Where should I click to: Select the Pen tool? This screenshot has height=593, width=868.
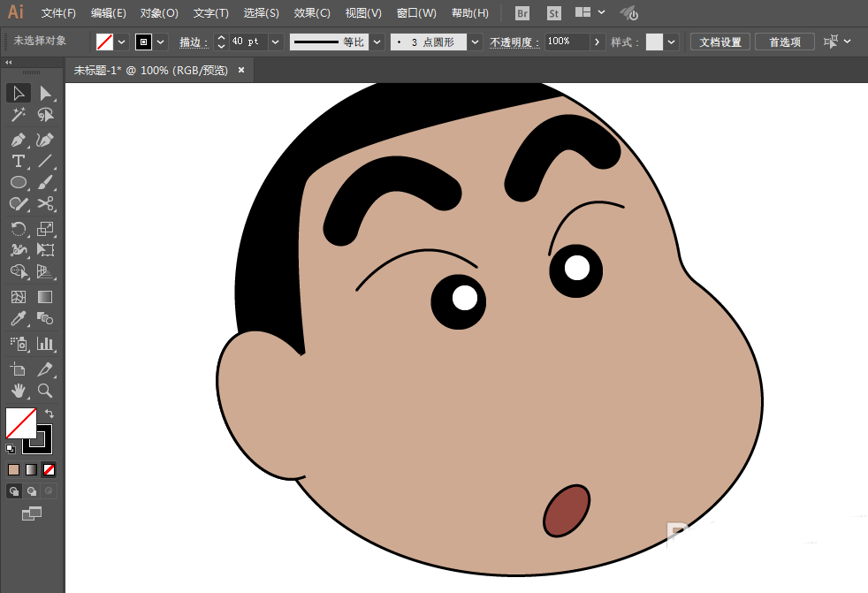(x=18, y=140)
